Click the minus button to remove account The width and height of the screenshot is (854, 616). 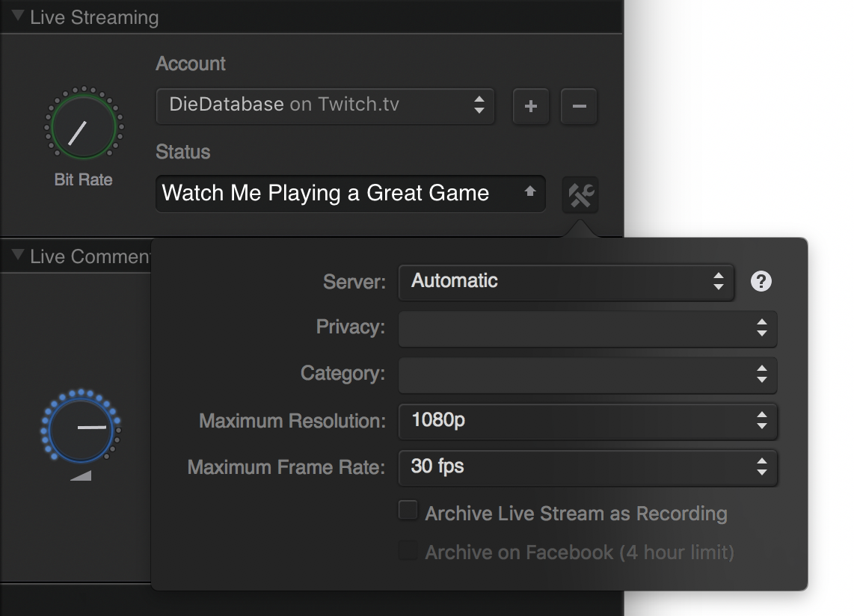(x=579, y=106)
